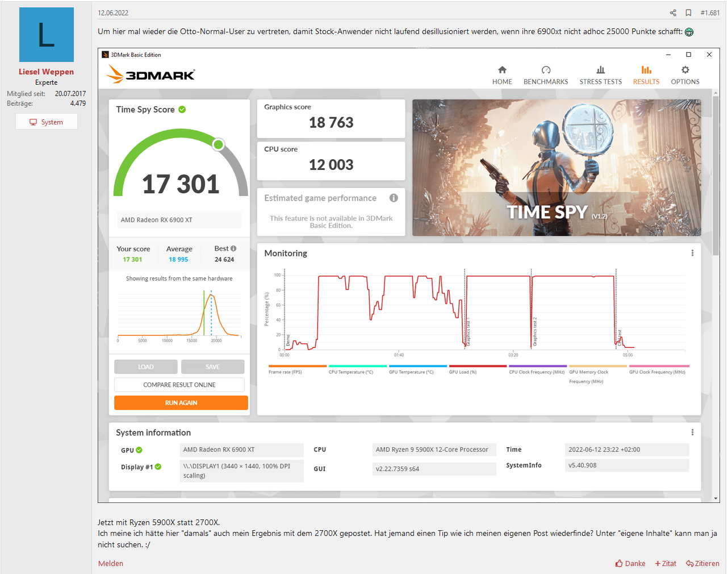The height and width of the screenshot is (574, 728).
Task: Click the smiley emoji in the post
Action: 689,32
